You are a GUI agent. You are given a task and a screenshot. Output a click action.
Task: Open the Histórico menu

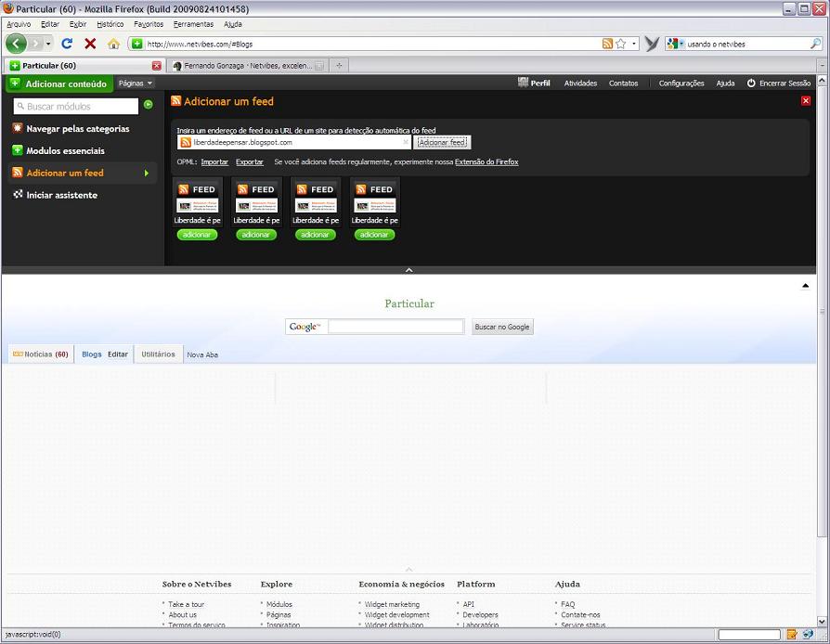point(110,24)
